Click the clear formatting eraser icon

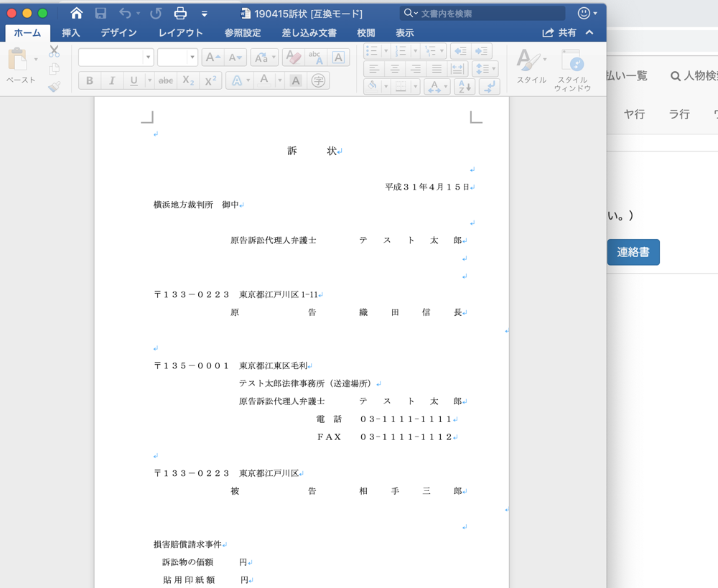[293, 57]
